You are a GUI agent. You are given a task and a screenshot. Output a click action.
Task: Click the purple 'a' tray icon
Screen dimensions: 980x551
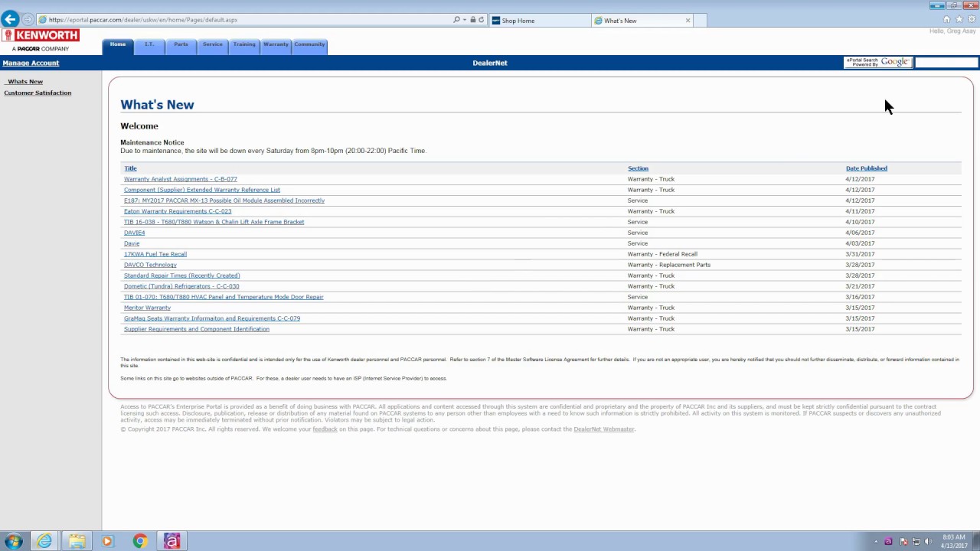[888, 542]
